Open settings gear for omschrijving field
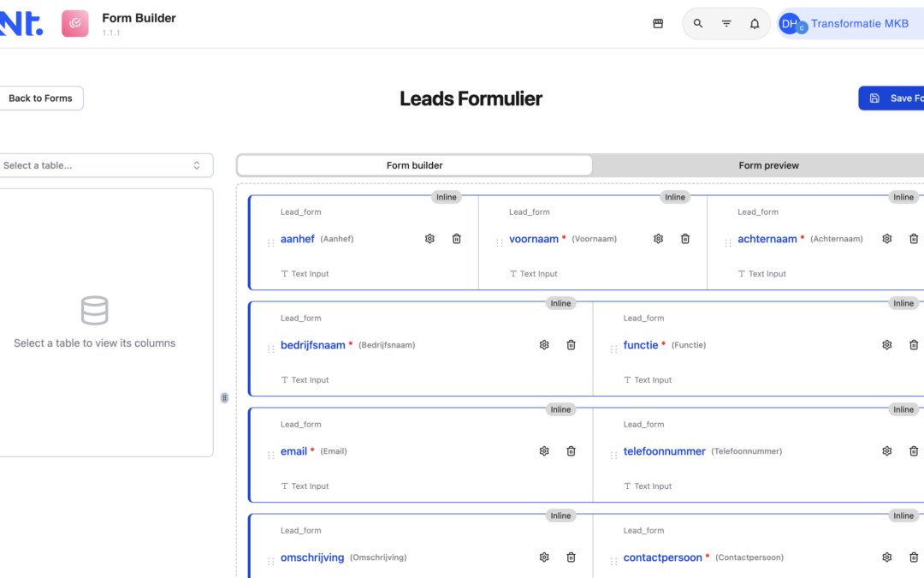 [x=544, y=557]
